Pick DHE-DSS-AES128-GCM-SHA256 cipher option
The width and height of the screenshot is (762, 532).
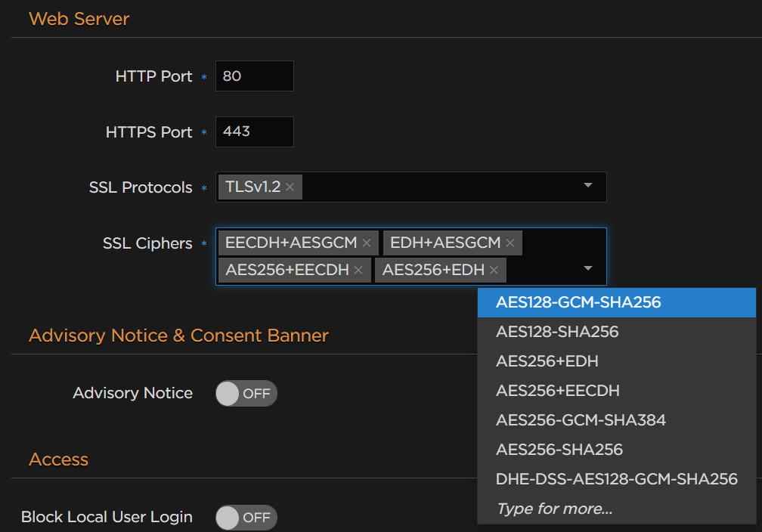(x=616, y=479)
